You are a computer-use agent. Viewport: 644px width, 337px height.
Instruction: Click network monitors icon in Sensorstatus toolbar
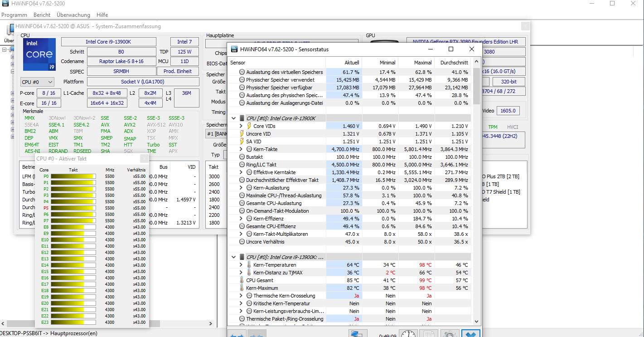pyautogui.click(x=358, y=334)
